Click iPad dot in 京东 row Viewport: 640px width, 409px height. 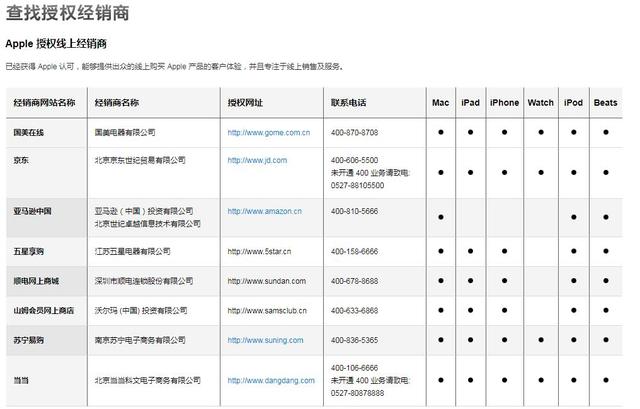pos(470,173)
